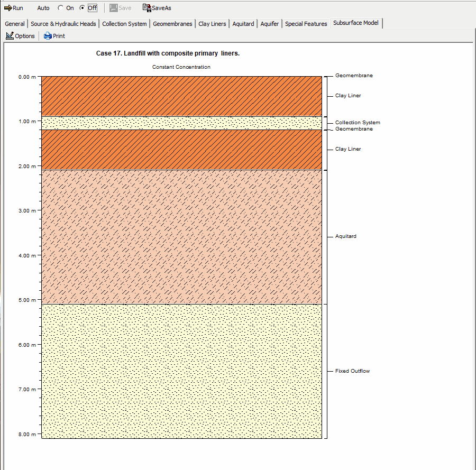
Task: Click the '3.00 m' depth label
Action: 27,210
